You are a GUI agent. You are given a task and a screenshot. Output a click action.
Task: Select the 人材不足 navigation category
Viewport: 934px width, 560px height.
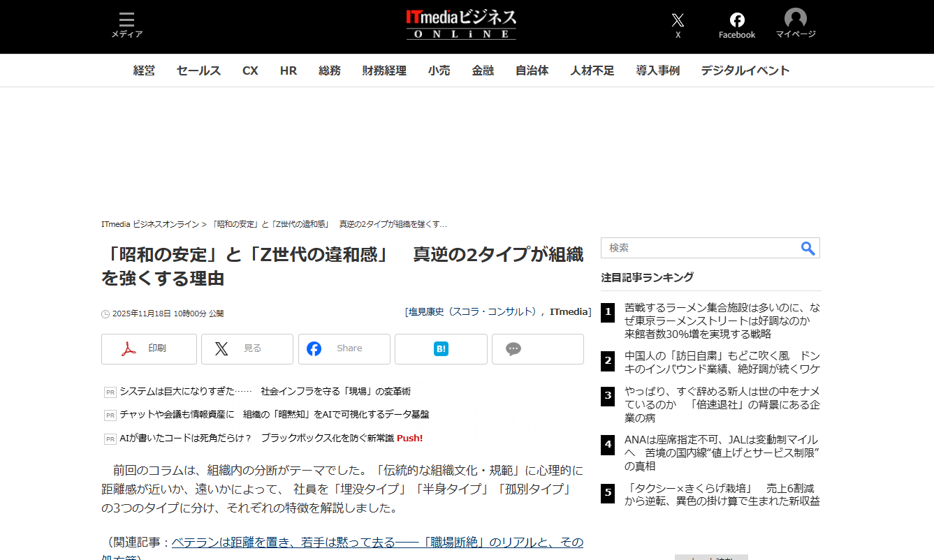pos(592,71)
